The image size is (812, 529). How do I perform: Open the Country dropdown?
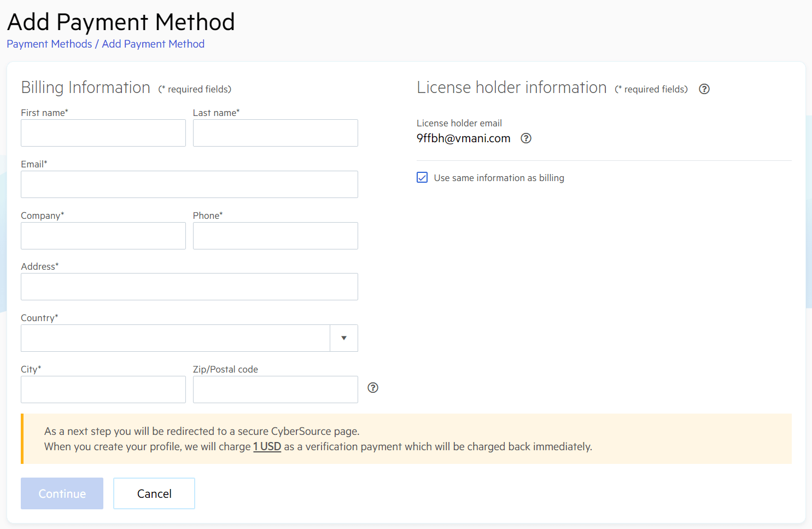pyautogui.click(x=343, y=338)
